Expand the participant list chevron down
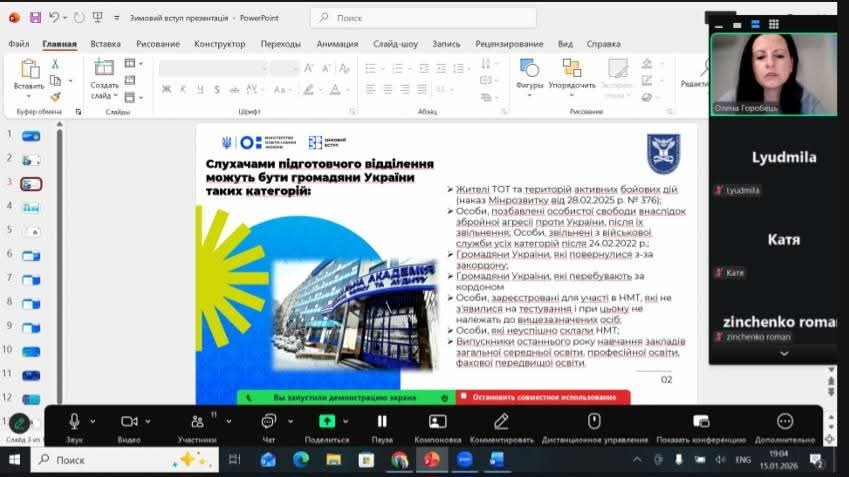The image size is (849, 477). 784,354
